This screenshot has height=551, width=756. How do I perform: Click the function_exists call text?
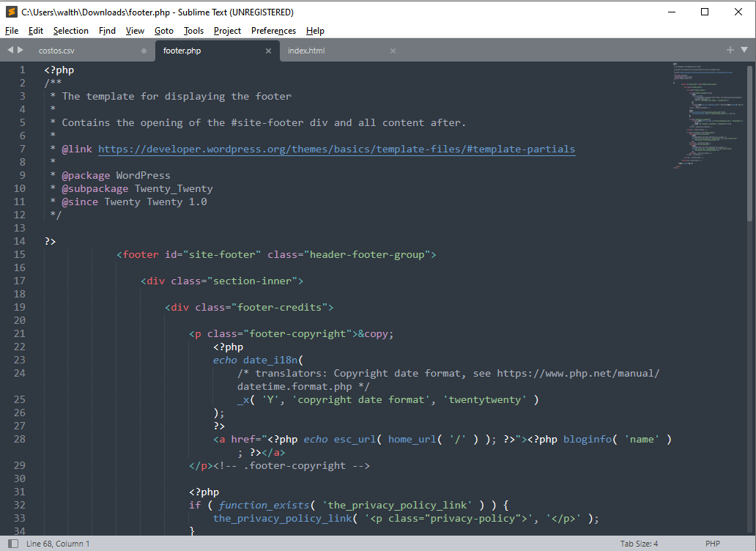point(264,505)
